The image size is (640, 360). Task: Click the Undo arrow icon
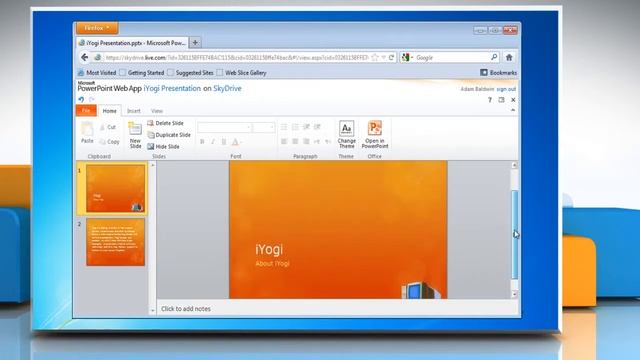point(81,99)
